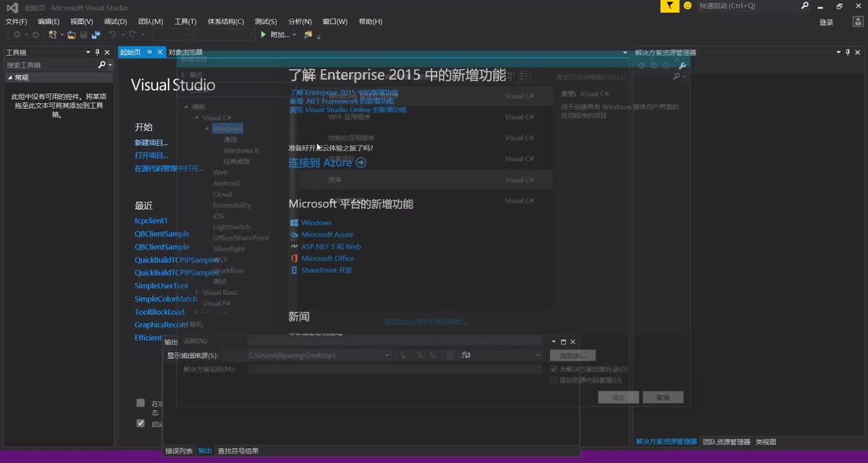Image resolution: width=868 pixels, height=463 pixels.
Task: Toggle 为解决方案创建目录 checkbox
Action: (554, 369)
